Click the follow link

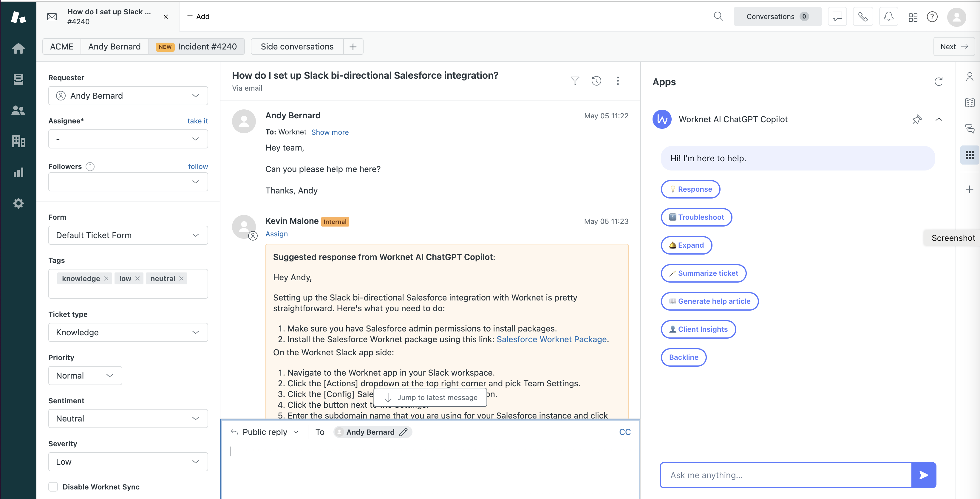point(198,167)
